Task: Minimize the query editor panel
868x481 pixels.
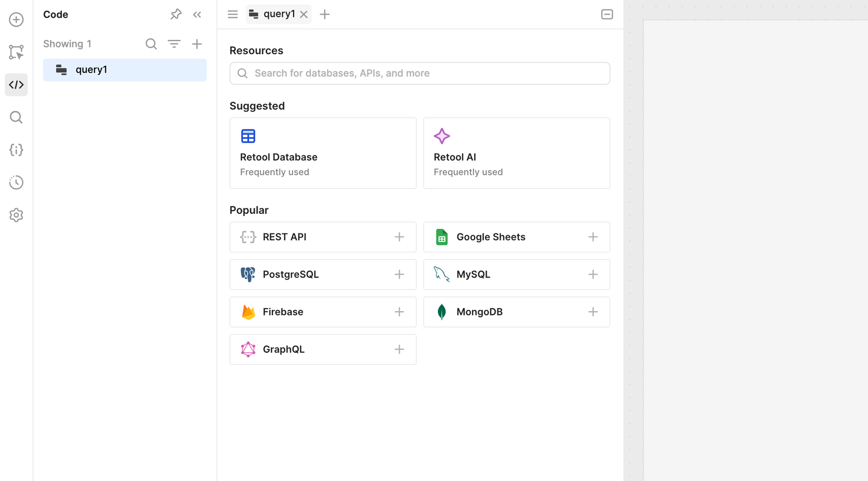Action: click(x=607, y=15)
